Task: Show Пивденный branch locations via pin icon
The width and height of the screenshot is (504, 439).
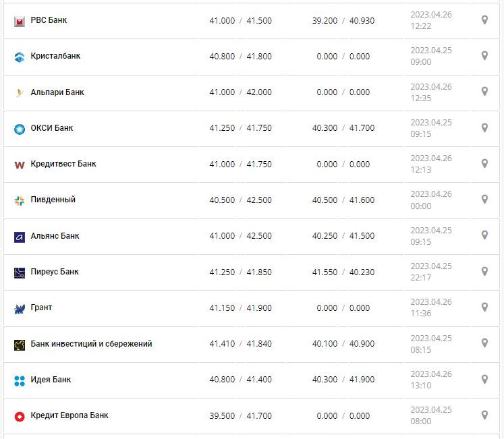Action: 484,200
